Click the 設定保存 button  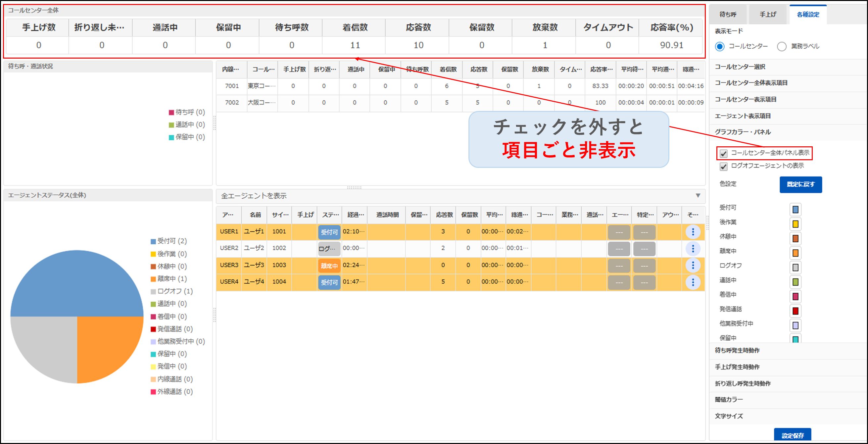(792, 435)
